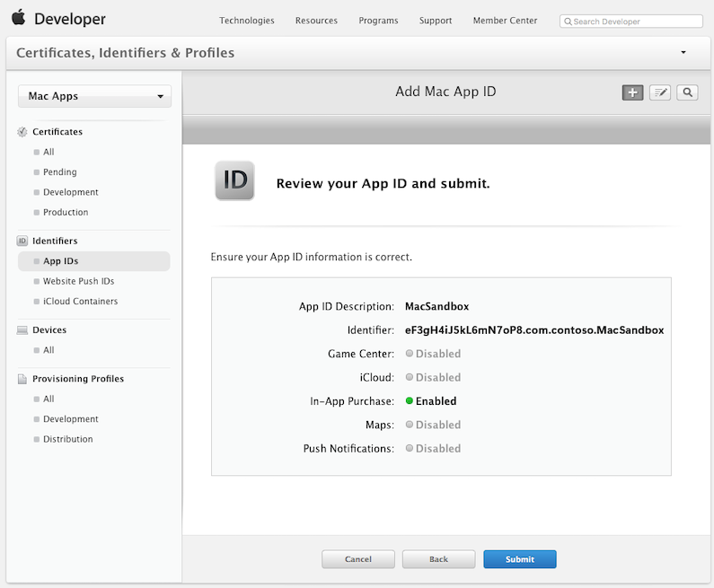Click the edit pencil icon
The height and width of the screenshot is (588, 714).
point(660,92)
